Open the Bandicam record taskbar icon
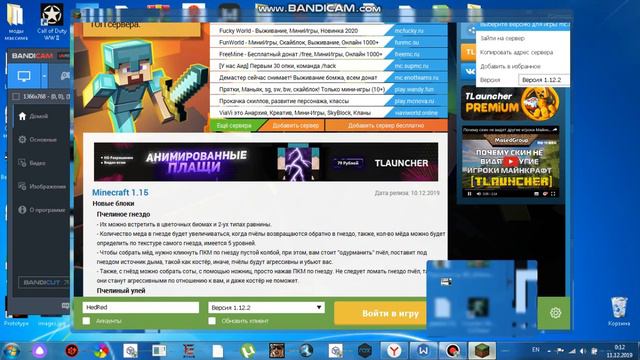This screenshot has width=640, height=360. (x=452, y=351)
